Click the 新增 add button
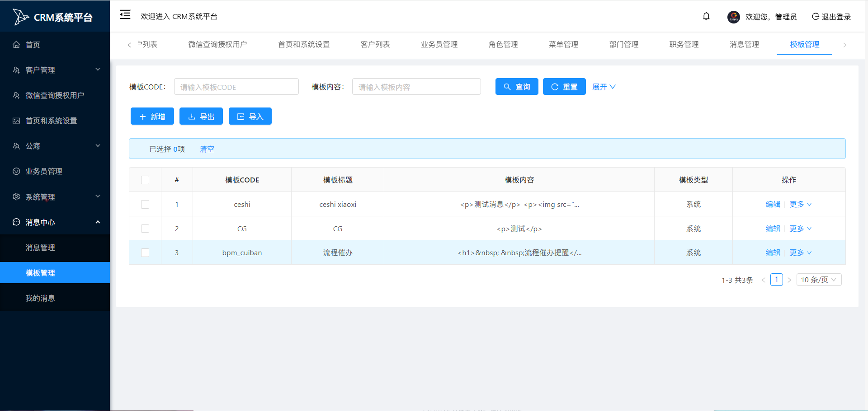The image size is (868, 411). point(152,116)
